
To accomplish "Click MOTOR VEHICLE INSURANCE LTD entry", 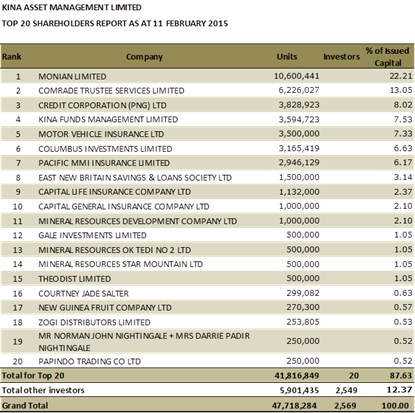I will pos(101,134).
